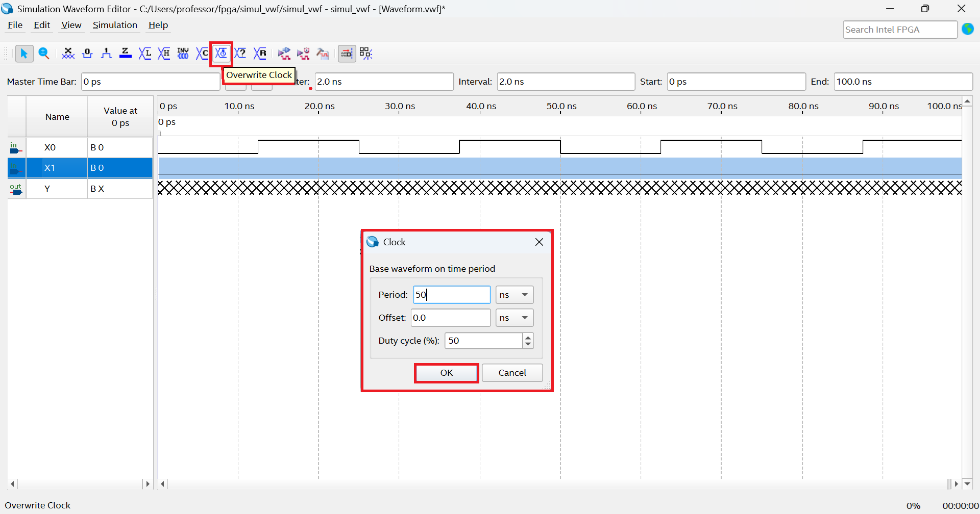Click the Overwrite Clock toolbar icon
The image size is (980, 514).
pos(221,54)
